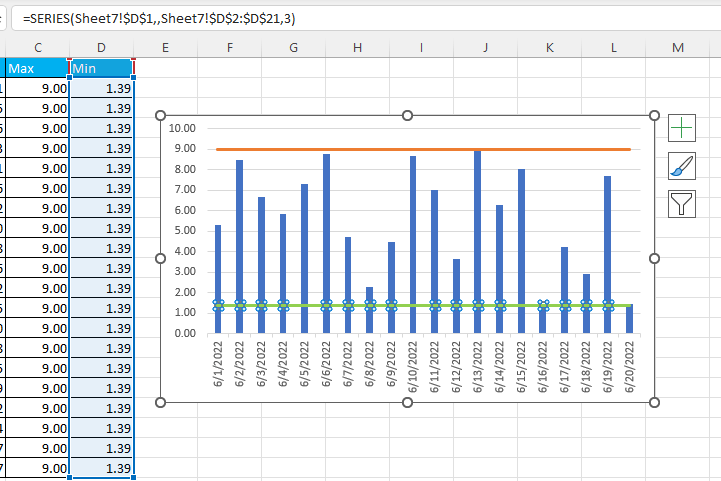This screenshot has height=481, width=721.
Task: Click the 6/5/2022 blue bar
Action: [304, 258]
